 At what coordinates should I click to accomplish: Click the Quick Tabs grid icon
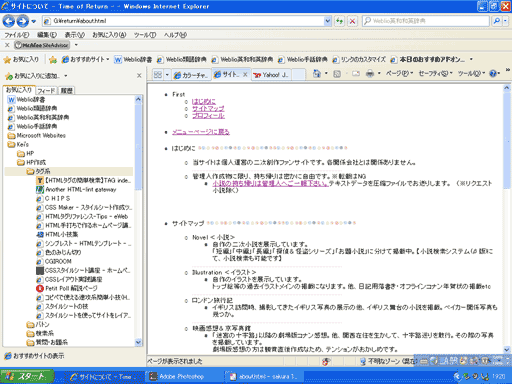[158, 75]
